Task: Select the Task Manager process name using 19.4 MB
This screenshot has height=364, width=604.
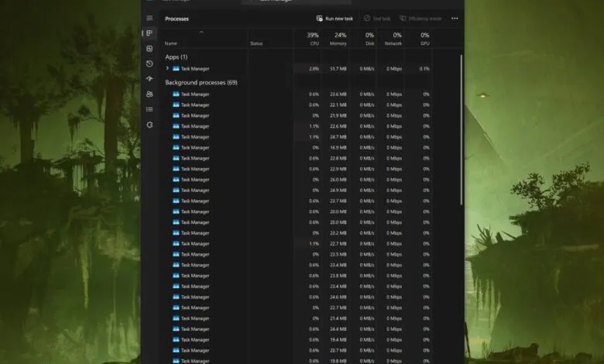Action: [195, 340]
